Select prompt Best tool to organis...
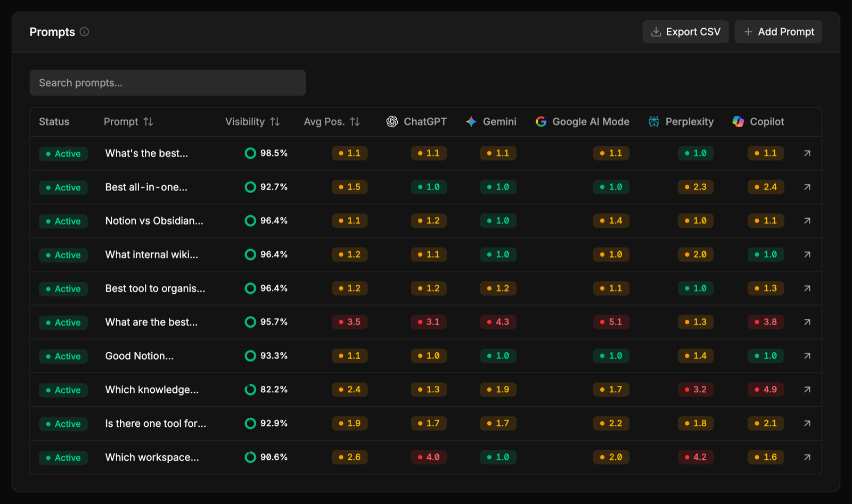The height and width of the screenshot is (504, 852). coord(155,288)
